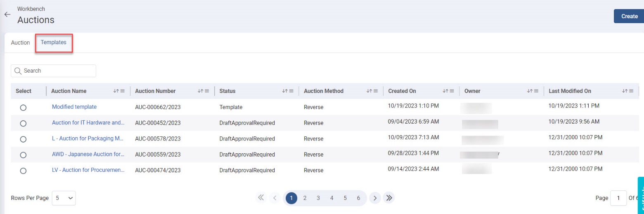
Task: Switch to the Templates tab
Action: pyautogui.click(x=54, y=43)
